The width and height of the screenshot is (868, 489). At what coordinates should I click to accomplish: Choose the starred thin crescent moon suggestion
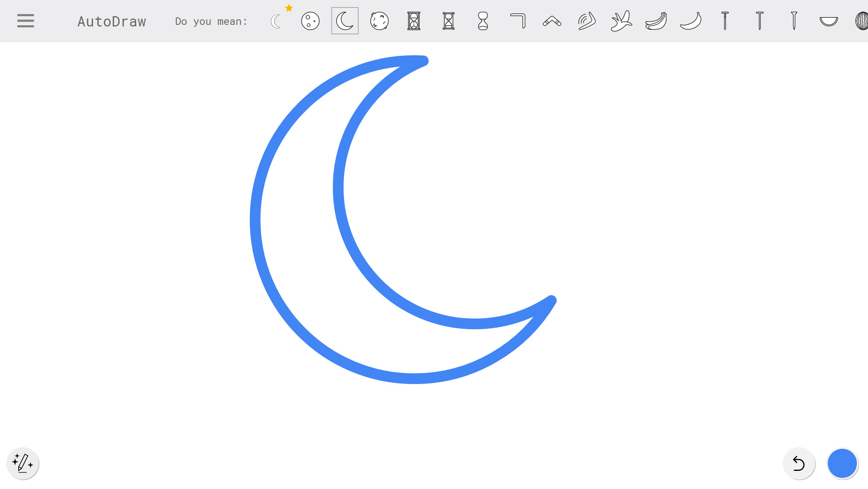[x=276, y=21]
